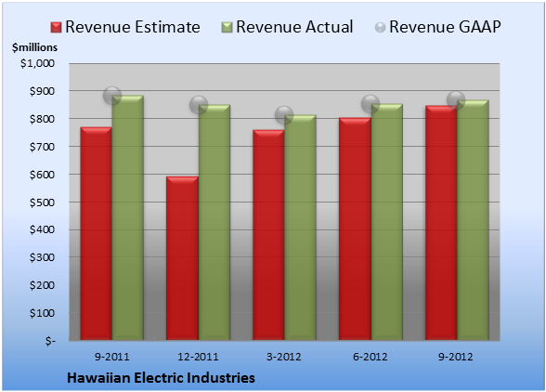Viewport: 546px width, 392px height.
Task: Click the "$500" y-axis label
Action: pos(42,203)
